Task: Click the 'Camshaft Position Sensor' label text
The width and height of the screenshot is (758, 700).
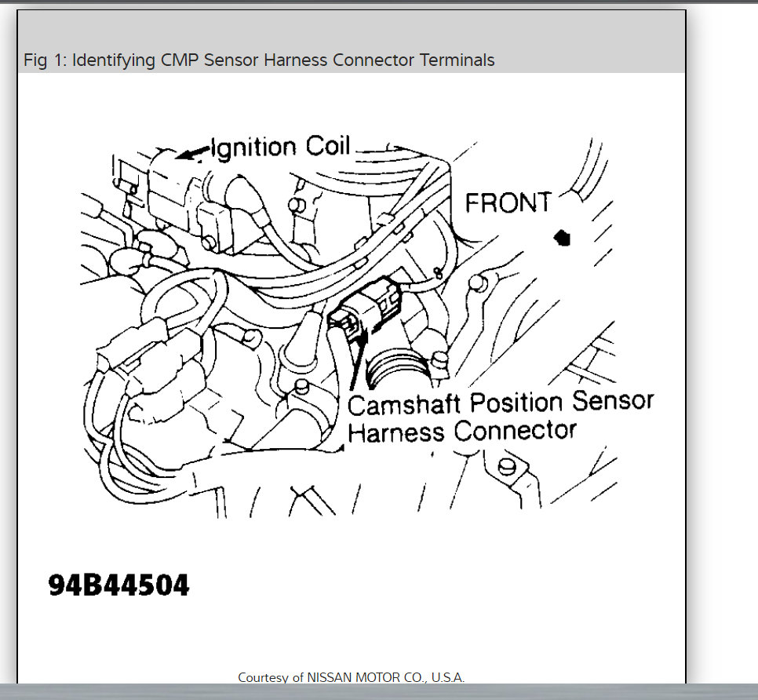Action: pos(501,403)
